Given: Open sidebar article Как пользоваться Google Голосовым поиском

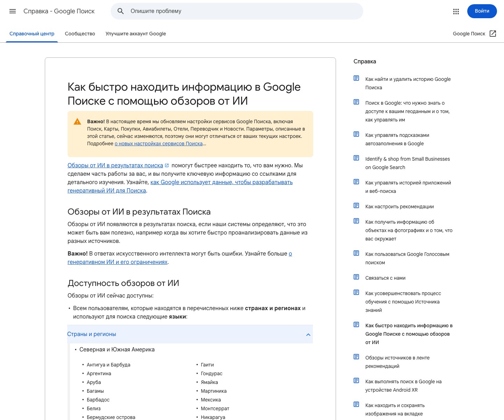Looking at the screenshot, I should pos(407,258).
